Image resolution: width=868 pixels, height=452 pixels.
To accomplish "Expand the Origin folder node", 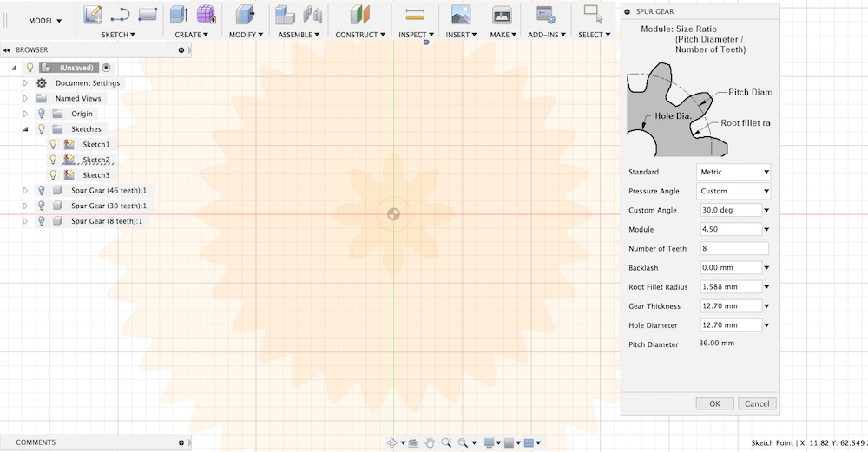I will pos(25,114).
